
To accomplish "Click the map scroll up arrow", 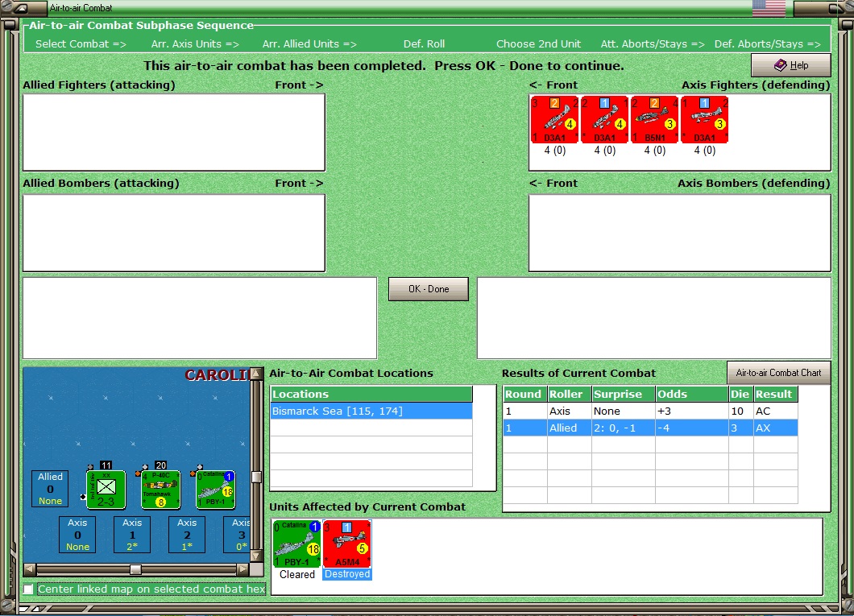I will point(256,374).
